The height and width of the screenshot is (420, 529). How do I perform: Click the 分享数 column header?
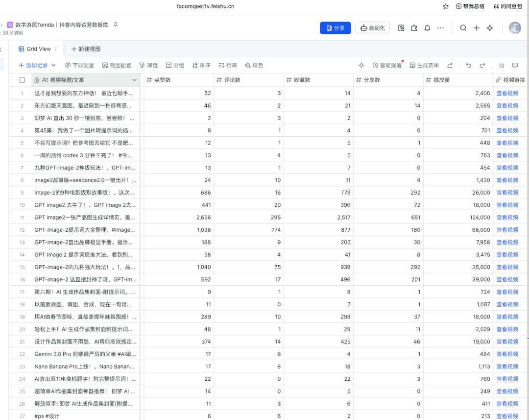pos(388,80)
